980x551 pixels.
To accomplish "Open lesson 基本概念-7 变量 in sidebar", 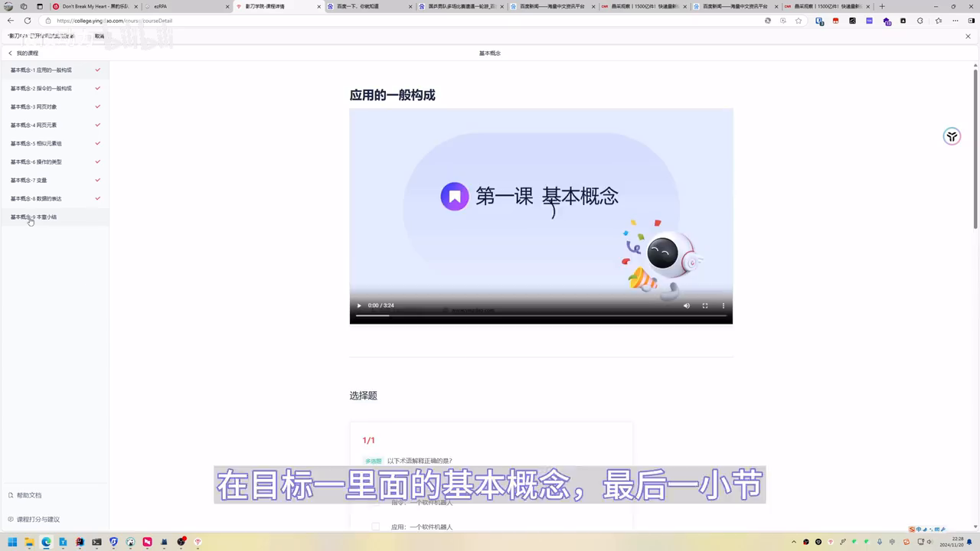I will pyautogui.click(x=29, y=181).
